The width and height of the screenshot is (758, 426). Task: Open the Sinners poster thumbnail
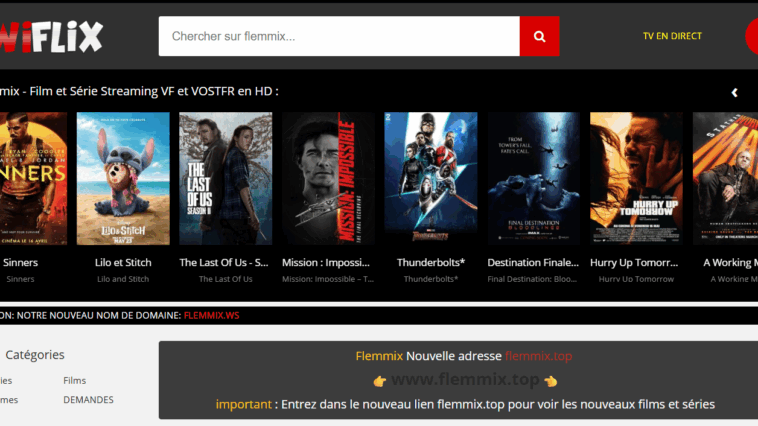pyautogui.click(x=33, y=178)
